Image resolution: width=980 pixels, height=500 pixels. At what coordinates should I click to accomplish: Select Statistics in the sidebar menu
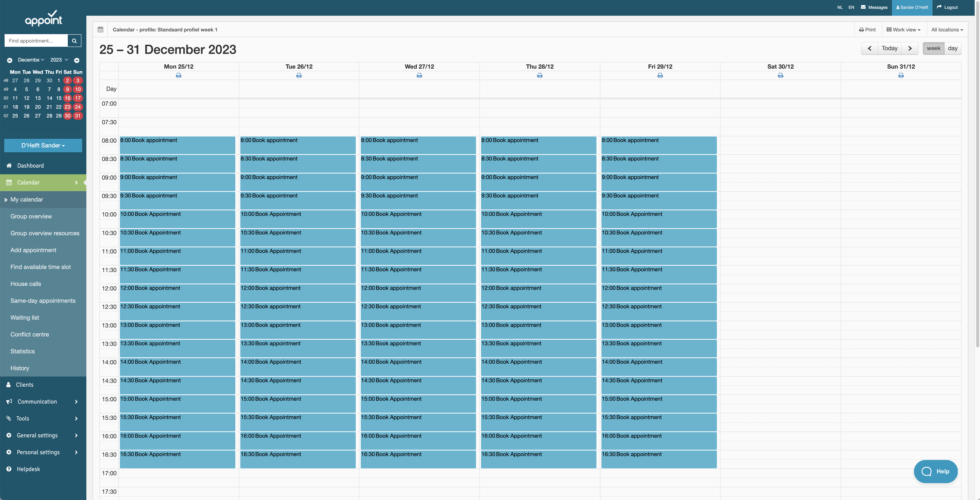[x=22, y=351]
